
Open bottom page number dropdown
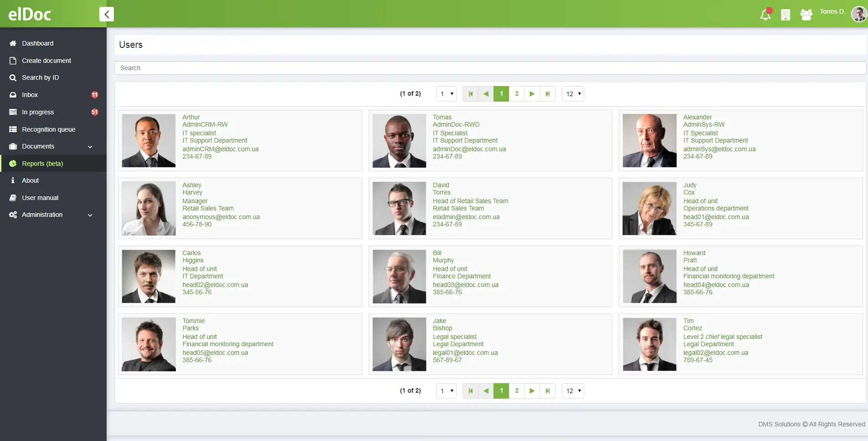446,391
